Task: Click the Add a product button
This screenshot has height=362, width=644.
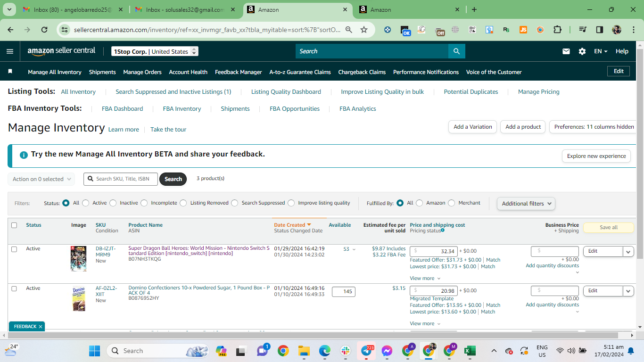Action: click(x=523, y=127)
